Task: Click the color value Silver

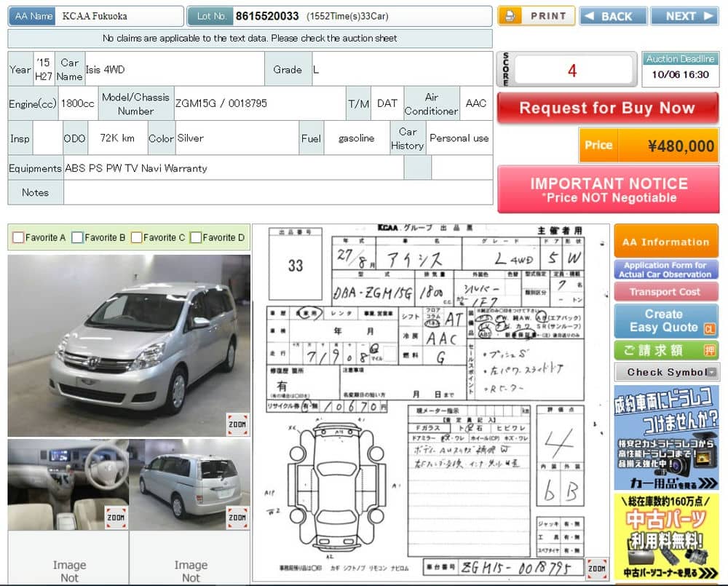Action: 190,138
